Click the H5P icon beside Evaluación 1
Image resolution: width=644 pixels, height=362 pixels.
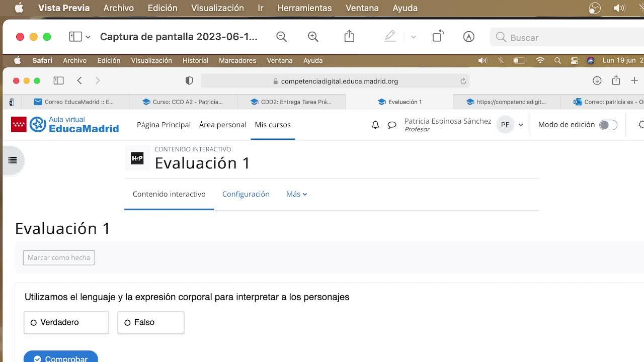tap(137, 158)
